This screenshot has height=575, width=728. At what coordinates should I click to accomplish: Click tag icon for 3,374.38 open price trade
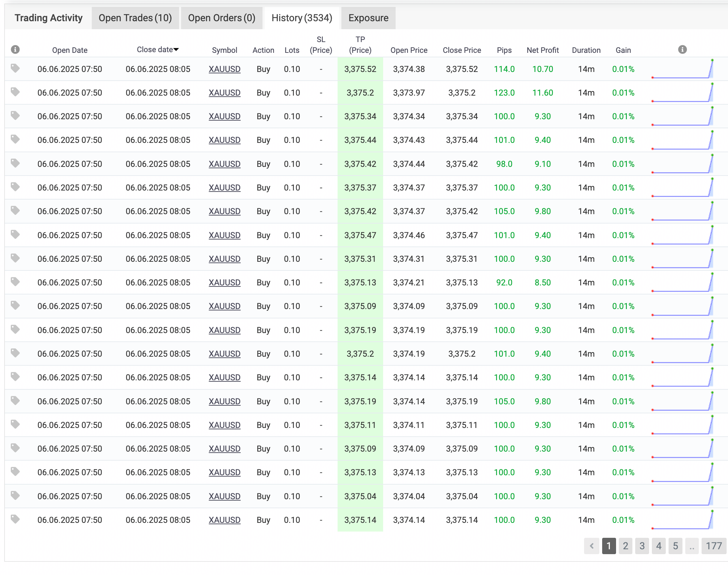tap(15, 68)
